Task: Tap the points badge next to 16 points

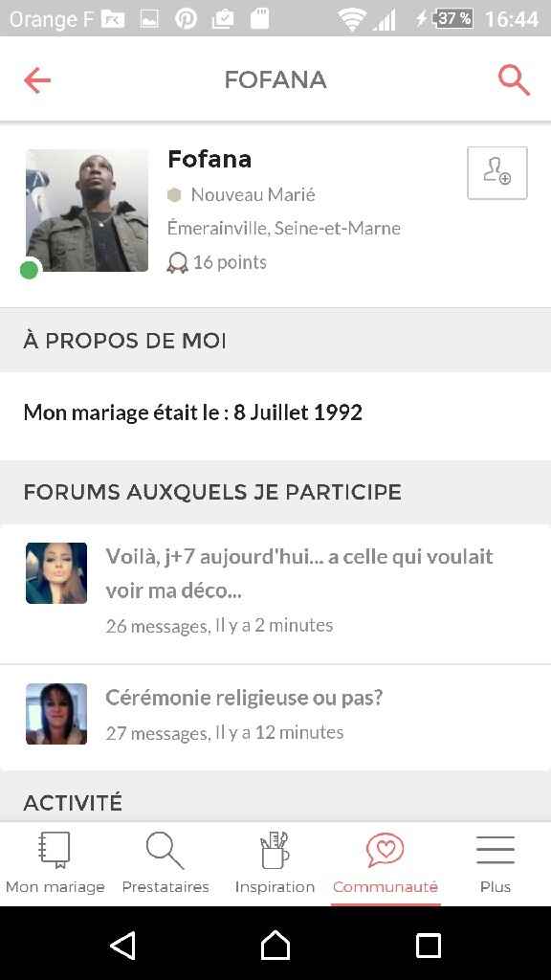Action: pyautogui.click(x=178, y=261)
